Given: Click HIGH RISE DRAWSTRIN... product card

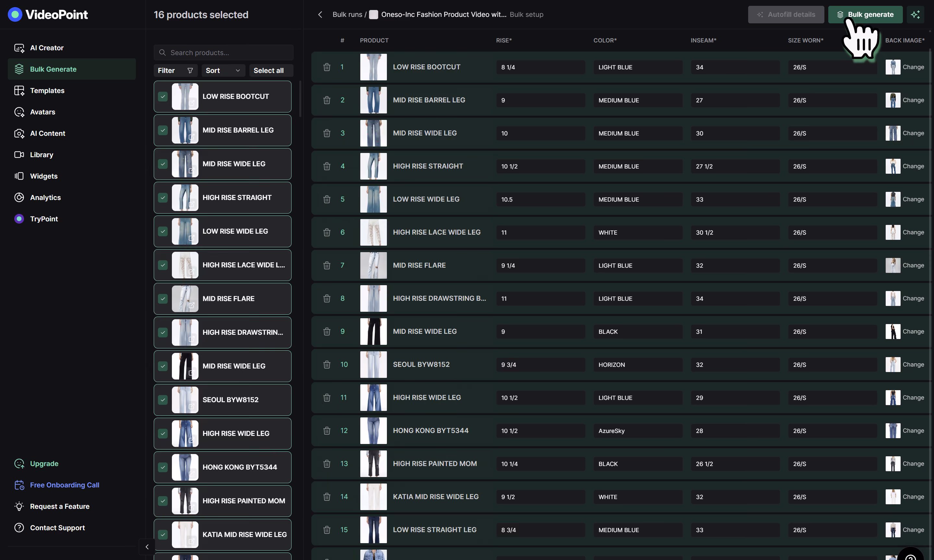Looking at the screenshot, I should [x=222, y=332].
